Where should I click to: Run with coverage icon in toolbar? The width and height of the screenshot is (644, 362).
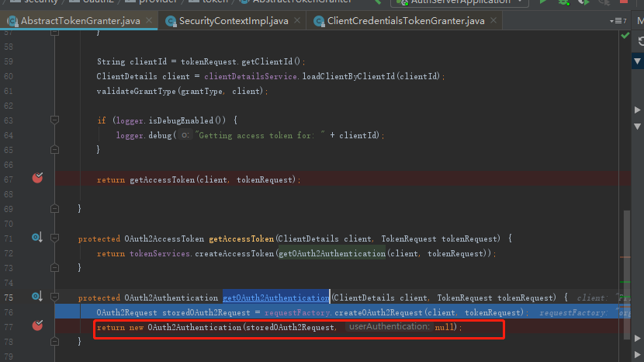coord(583,2)
